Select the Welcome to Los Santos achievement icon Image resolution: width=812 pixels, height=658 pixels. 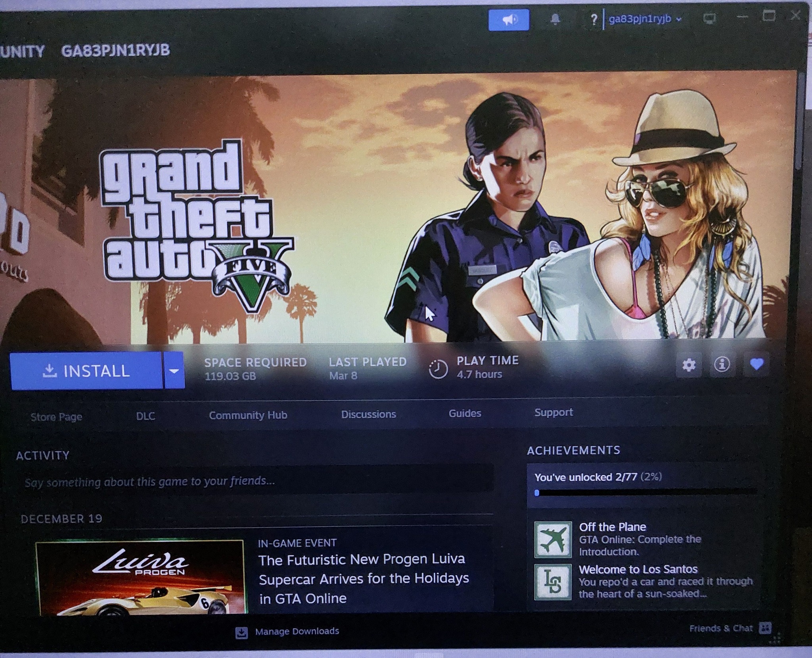pyautogui.click(x=553, y=582)
